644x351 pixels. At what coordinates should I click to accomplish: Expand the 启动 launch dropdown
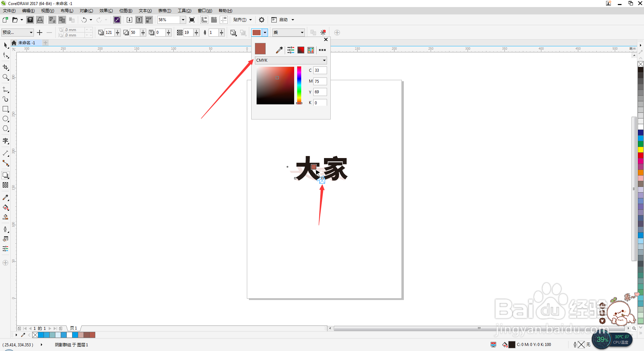point(293,20)
